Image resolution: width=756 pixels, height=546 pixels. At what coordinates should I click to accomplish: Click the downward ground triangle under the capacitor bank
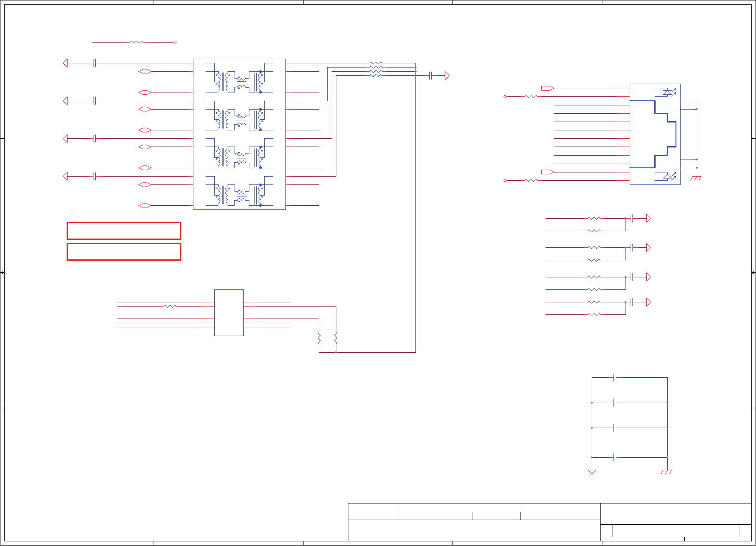[x=592, y=472]
